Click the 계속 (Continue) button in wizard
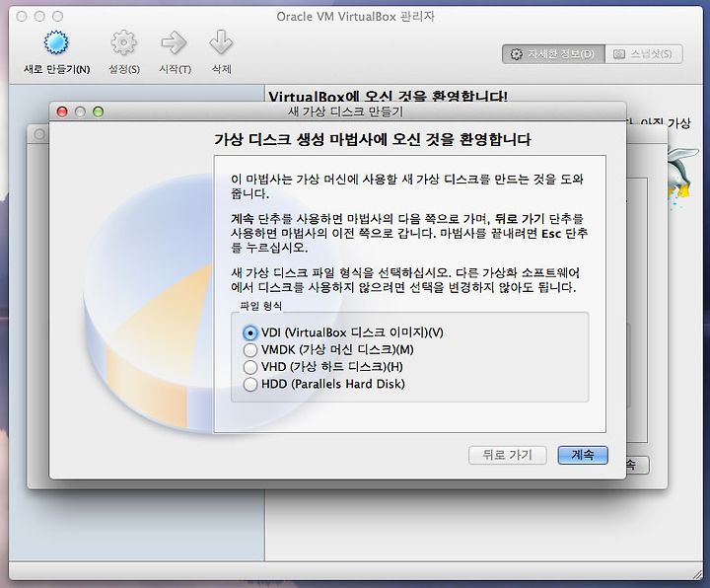The width and height of the screenshot is (710, 588). [583, 455]
